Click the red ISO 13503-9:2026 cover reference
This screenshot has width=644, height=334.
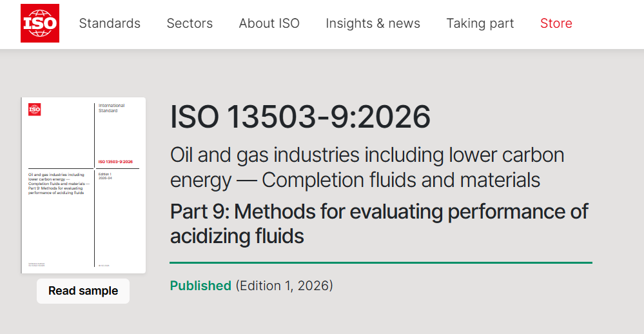(115, 161)
